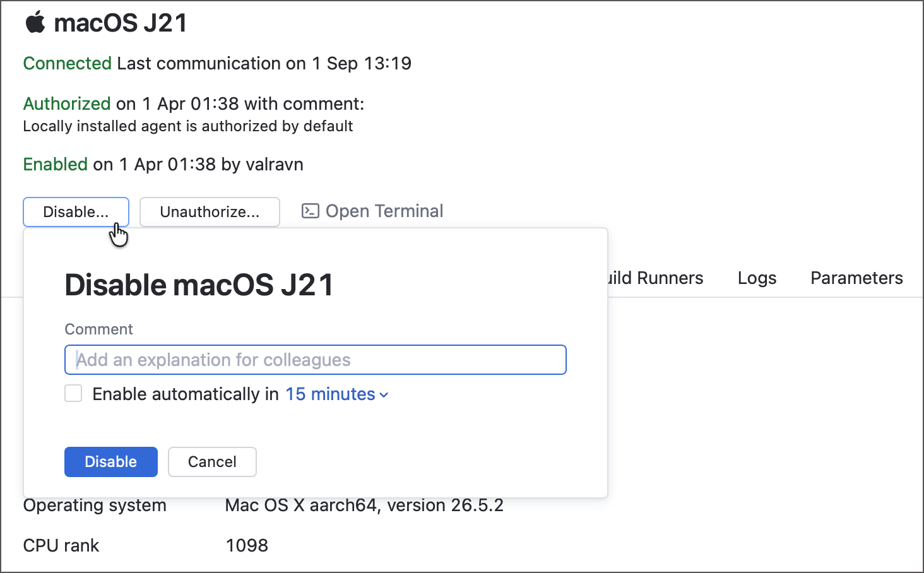Viewport: 924px width, 573px height.
Task: Click the Operating system label
Action: 95,505
